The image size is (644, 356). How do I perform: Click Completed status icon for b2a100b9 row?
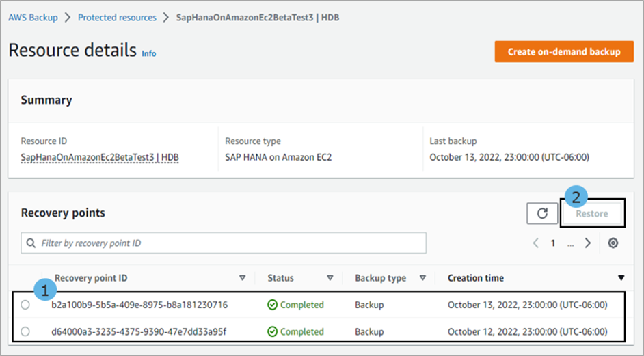pyautogui.click(x=272, y=305)
